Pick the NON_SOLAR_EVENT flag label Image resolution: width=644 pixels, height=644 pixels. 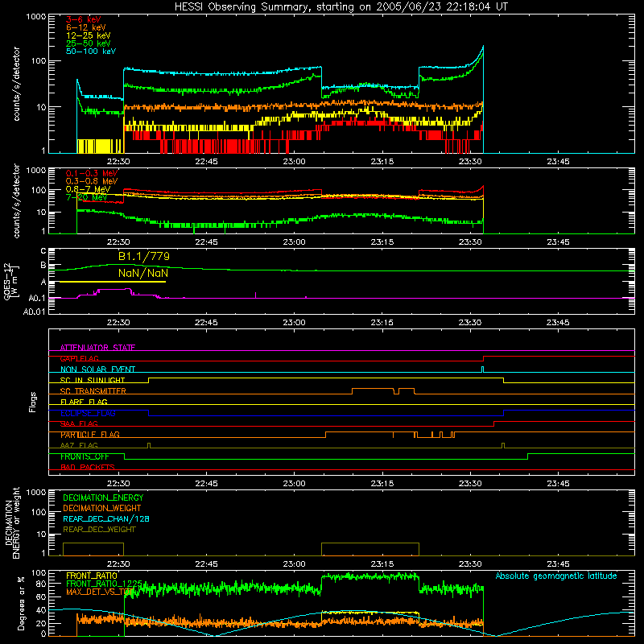click(x=97, y=369)
